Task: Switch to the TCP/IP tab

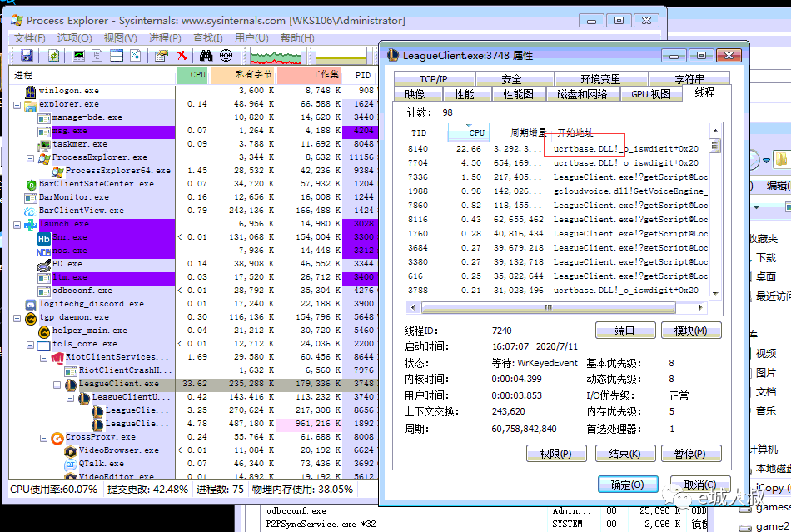Action: coord(434,78)
